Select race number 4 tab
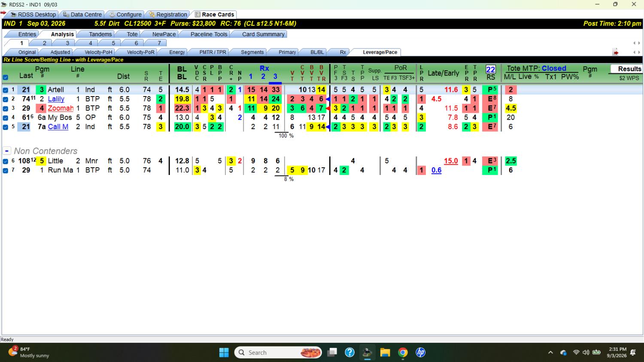 click(x=90, y=43)
